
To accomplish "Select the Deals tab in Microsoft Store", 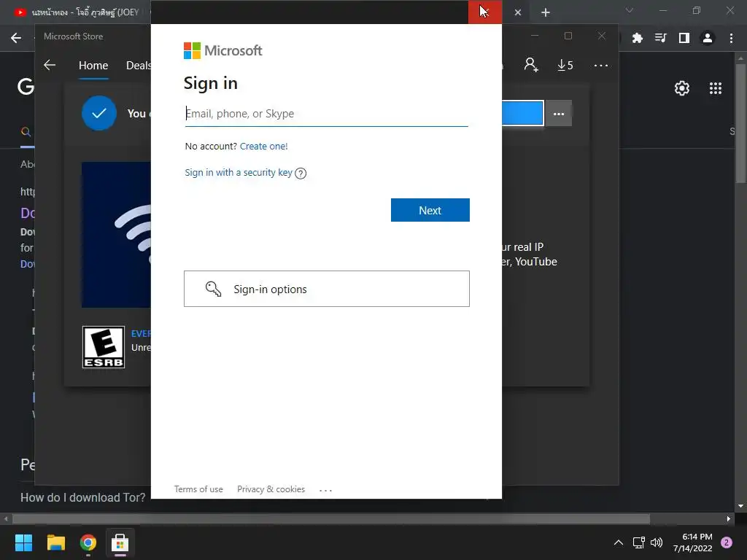I will [138, 66].
